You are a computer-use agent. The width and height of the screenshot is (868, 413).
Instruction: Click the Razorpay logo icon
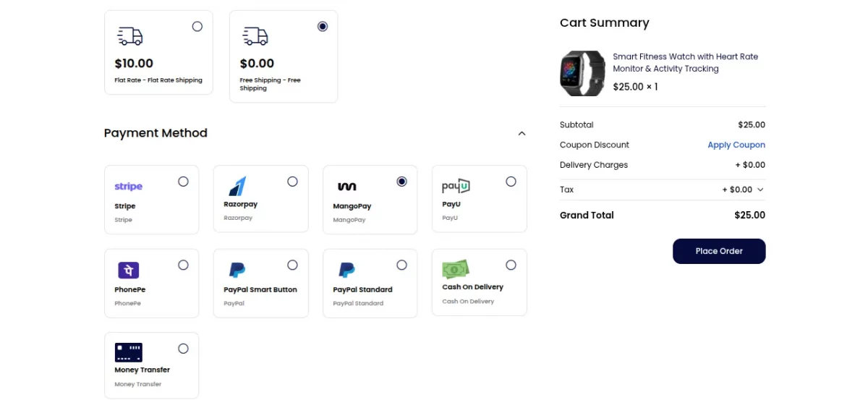[x=237, y=186]
